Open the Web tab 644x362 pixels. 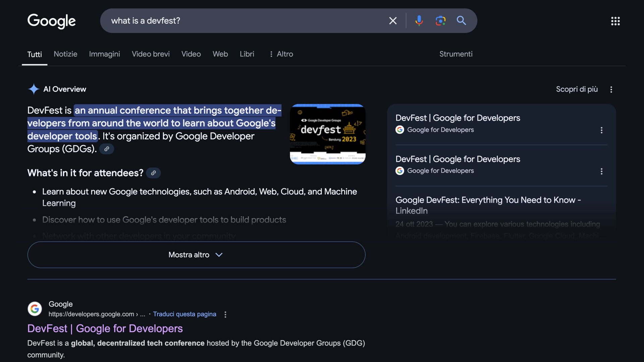(x=220, y=54)
